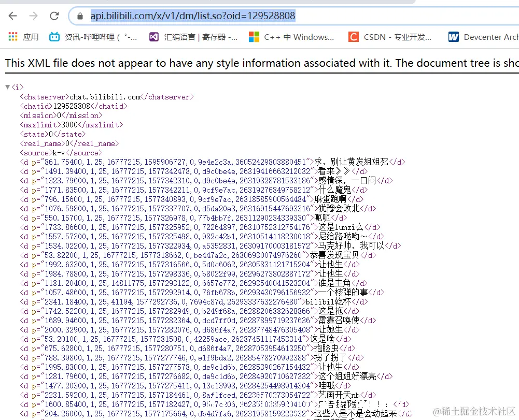Click the comment 什么魔鬼
The width and height of the screenshot is (519, 420).
point(334,190)
